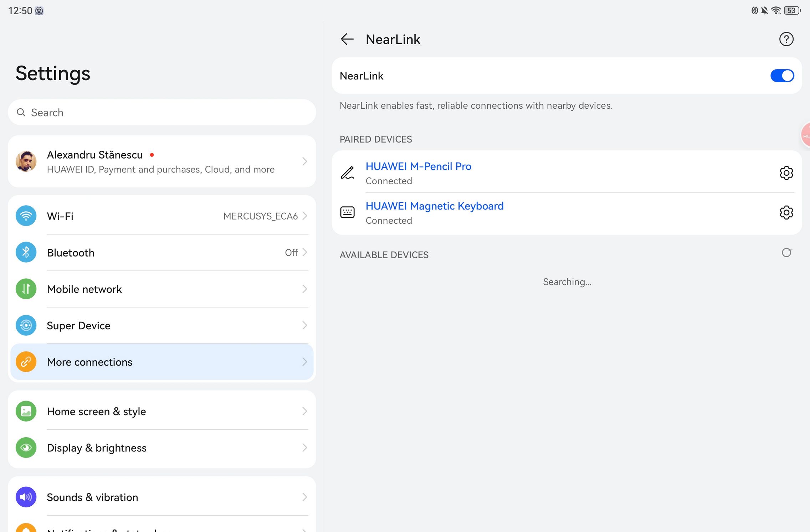Click the Super Device icon
The height and width of the screenshot is (532, 810).
(x=26, y=325)
